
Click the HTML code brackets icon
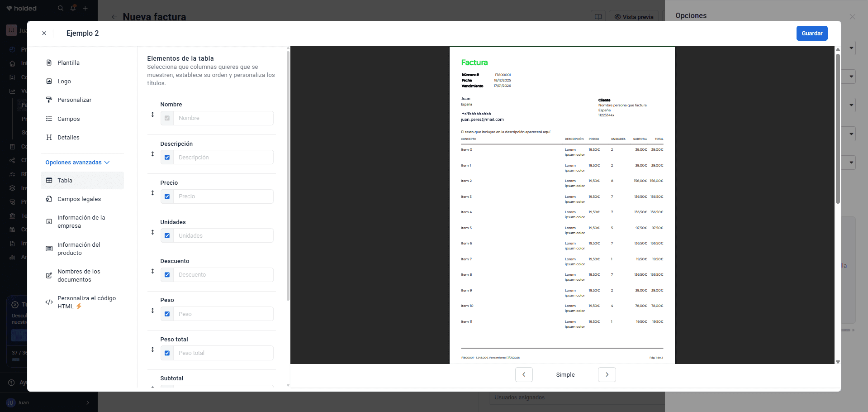(49, 302)
